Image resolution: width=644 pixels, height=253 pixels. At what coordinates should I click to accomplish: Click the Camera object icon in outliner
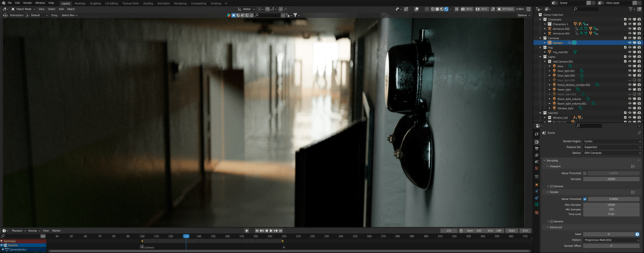pos(550,43)
